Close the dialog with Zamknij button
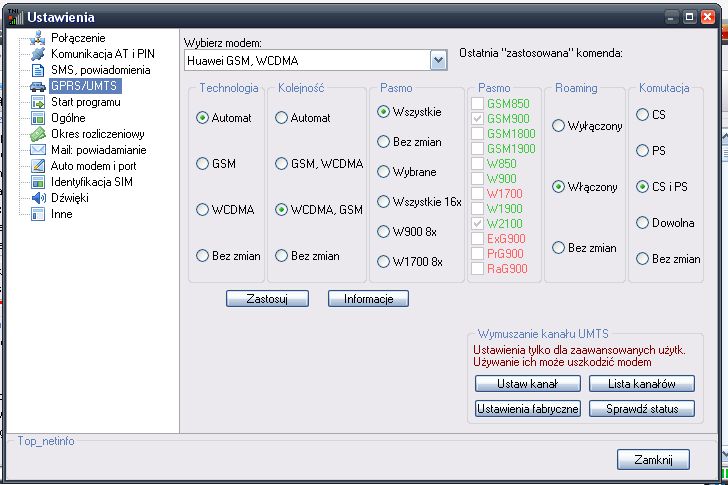Viewport: 728px width, 485px height. 654,460
